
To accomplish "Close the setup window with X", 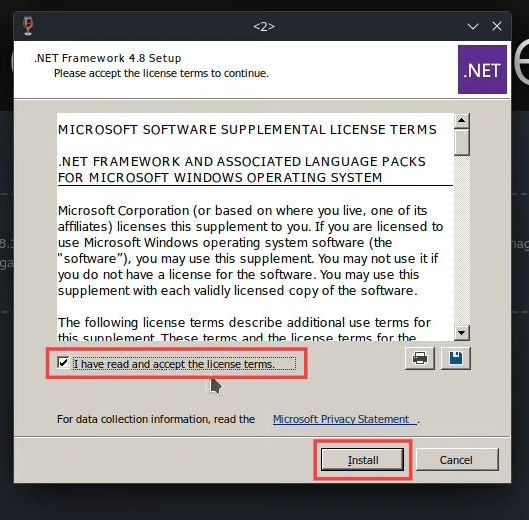I will pyautogui.click(x=497, y=26).
